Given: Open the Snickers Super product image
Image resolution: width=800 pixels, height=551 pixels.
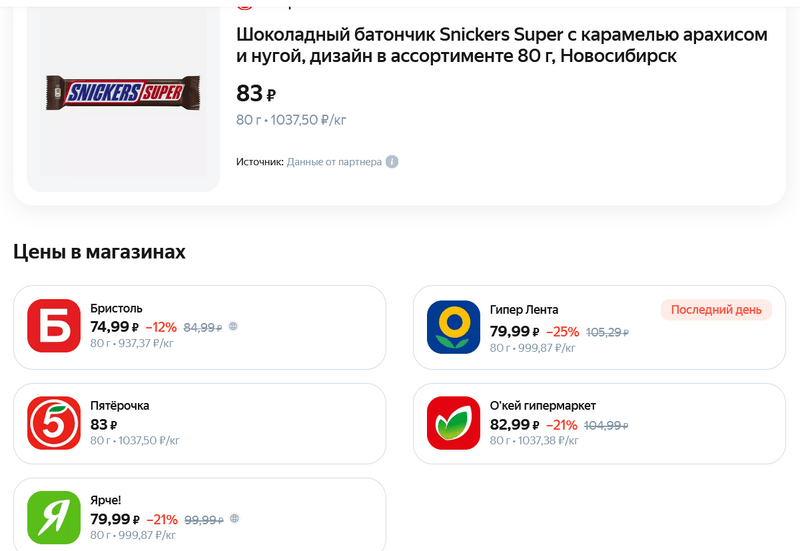Looking at the screenshot, I should (x=122, y=93).
